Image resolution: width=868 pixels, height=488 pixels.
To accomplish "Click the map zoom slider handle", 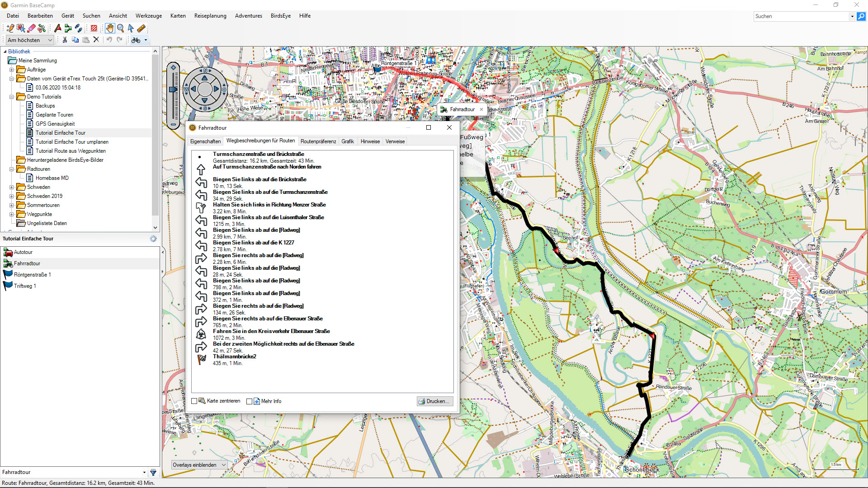I will pos(173,89).
